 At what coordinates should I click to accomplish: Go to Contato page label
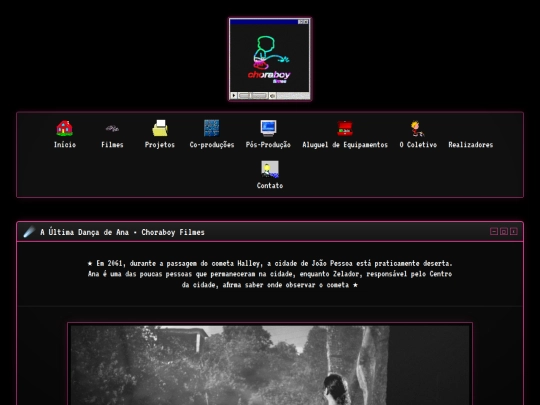[x=270, y=186]
